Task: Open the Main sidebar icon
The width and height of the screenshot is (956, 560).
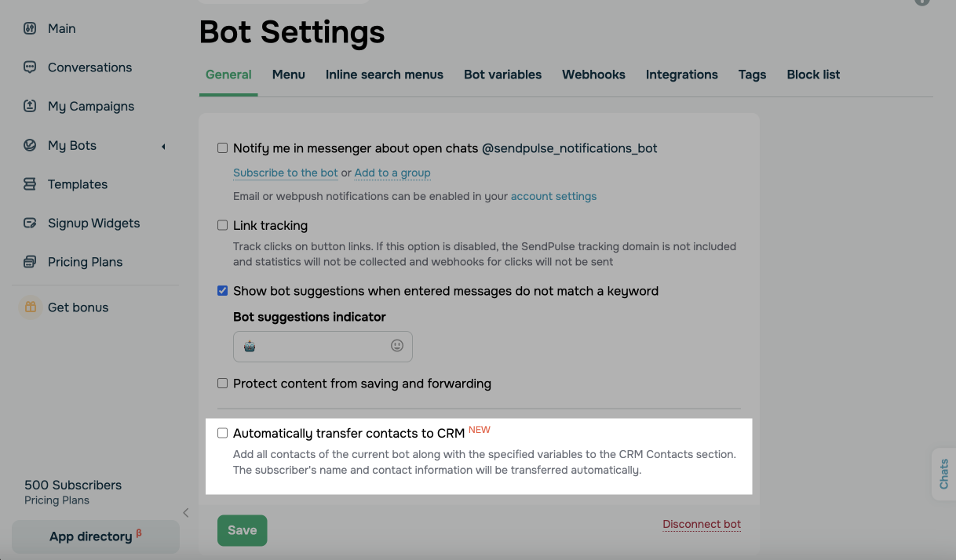Action: tap(30, 28)
